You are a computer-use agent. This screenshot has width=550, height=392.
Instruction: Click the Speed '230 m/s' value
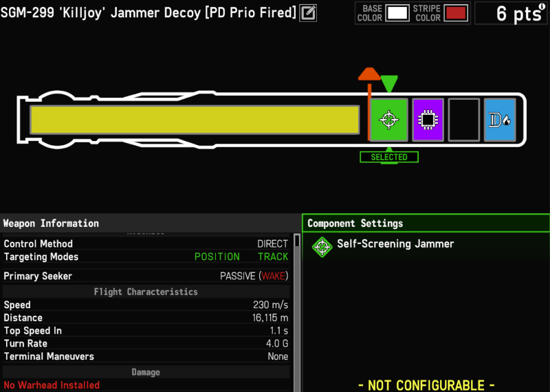(x=270, y=305)
